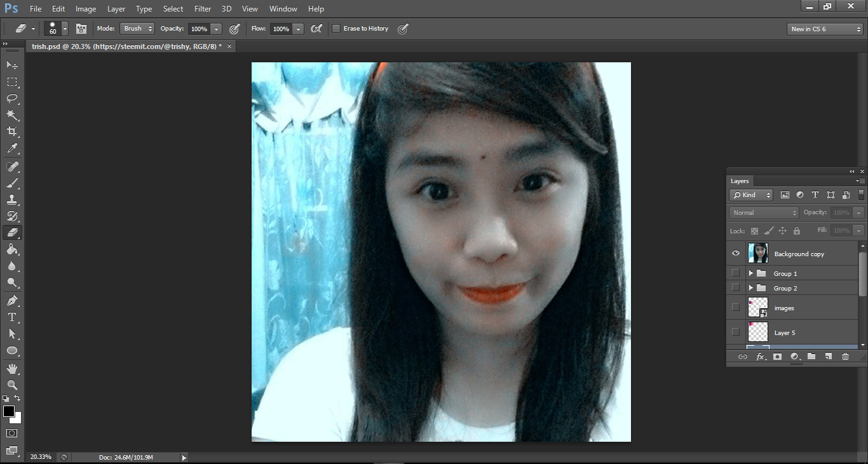Open the Filter menu

[x=203, y=9]
